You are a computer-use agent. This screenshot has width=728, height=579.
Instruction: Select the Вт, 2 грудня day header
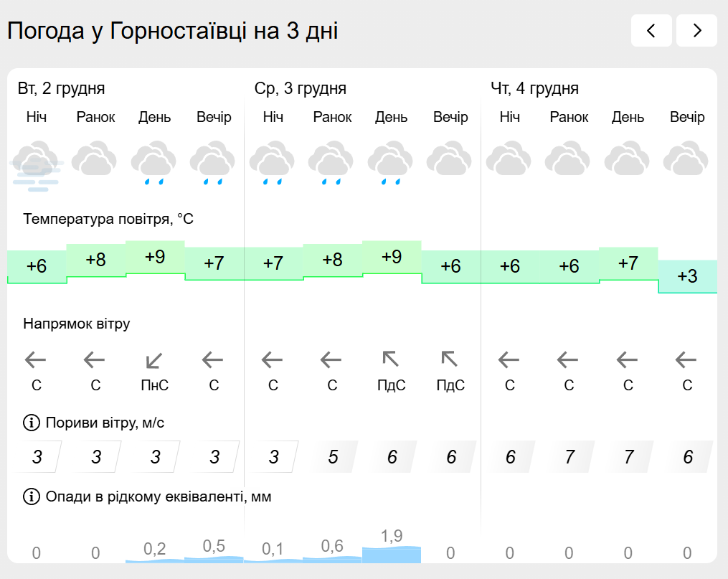click(62, 89)
